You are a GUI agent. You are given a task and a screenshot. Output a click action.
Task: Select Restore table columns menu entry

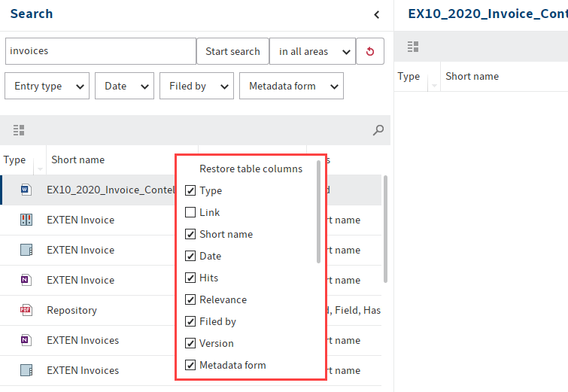(x=251, y=169)
